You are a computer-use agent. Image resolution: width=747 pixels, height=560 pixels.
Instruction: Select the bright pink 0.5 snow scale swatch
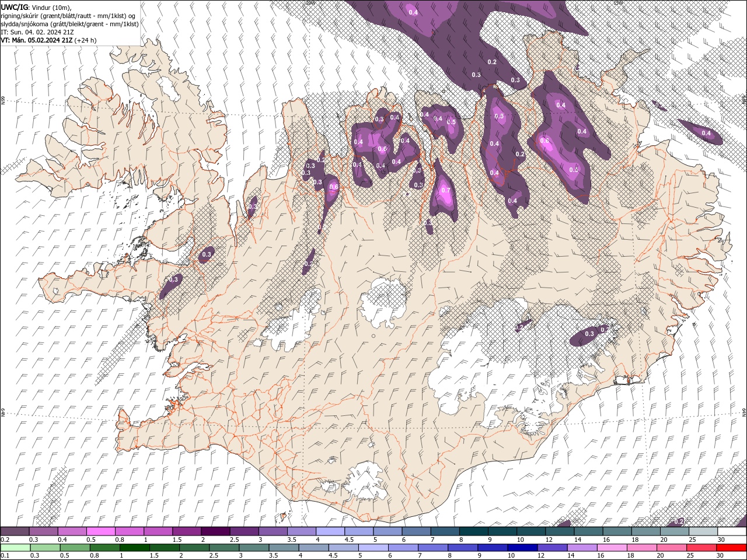pyautogui.click(x=100, y=531)
